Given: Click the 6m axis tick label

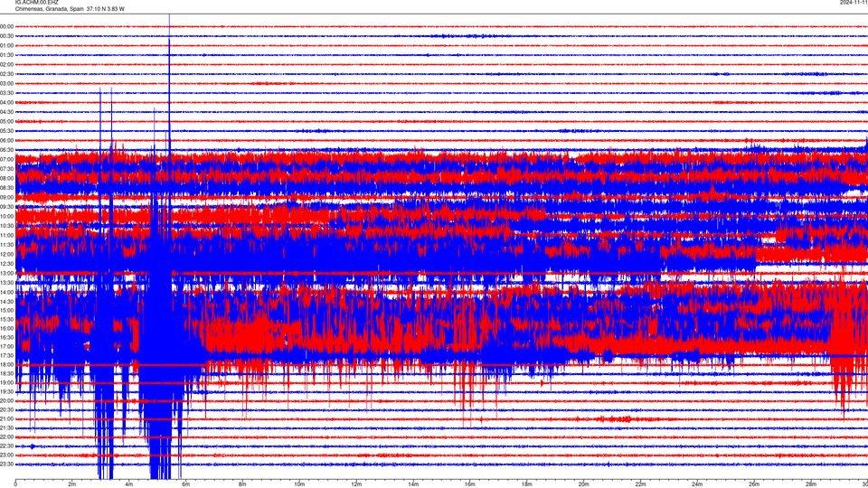Looking at the screenshot, I should click(186, 484).
